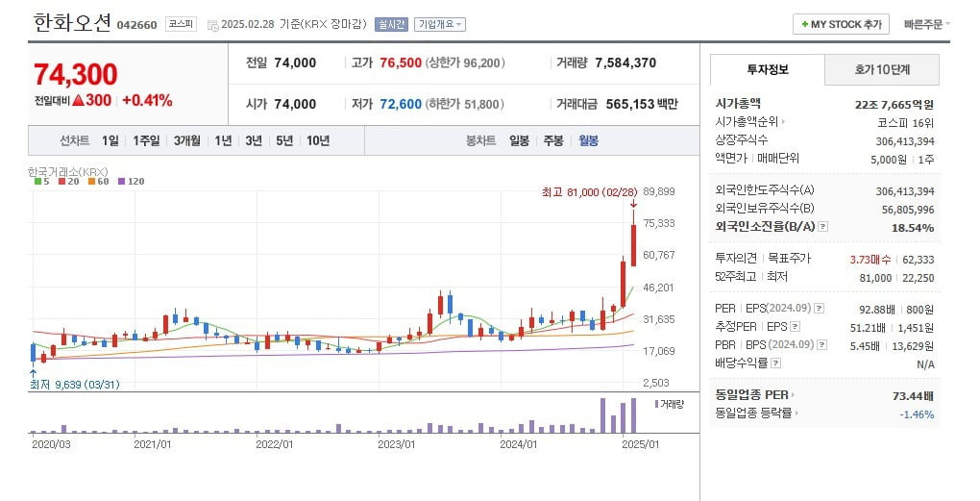Click the 73.44배 industry PER value
The image size is (980, 501).
[x=913, y=396]
